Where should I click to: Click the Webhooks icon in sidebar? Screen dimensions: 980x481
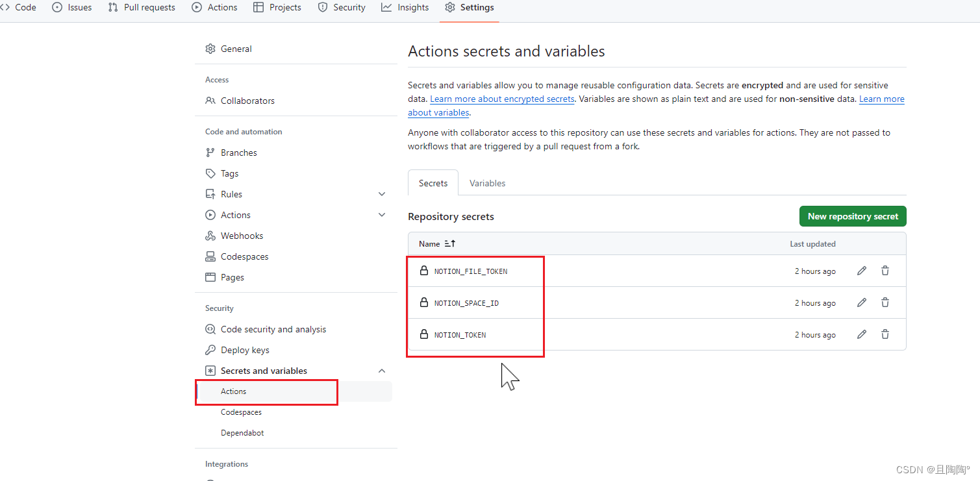(x=210, y=236)
